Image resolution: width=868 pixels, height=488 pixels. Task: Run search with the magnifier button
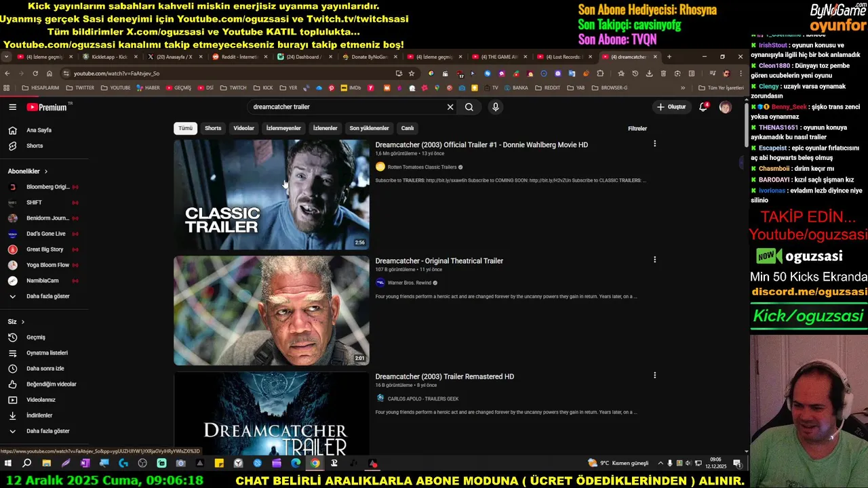click(469, 107)
